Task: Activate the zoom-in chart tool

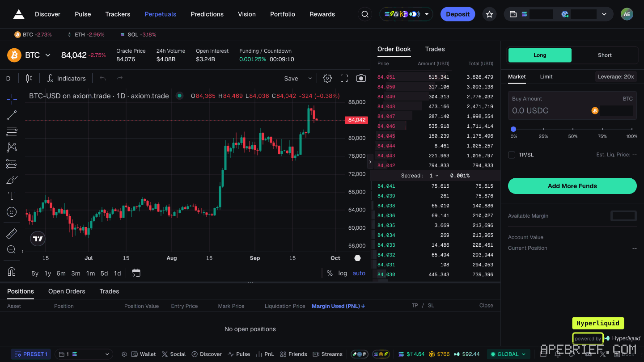Action: click(12, 250)
